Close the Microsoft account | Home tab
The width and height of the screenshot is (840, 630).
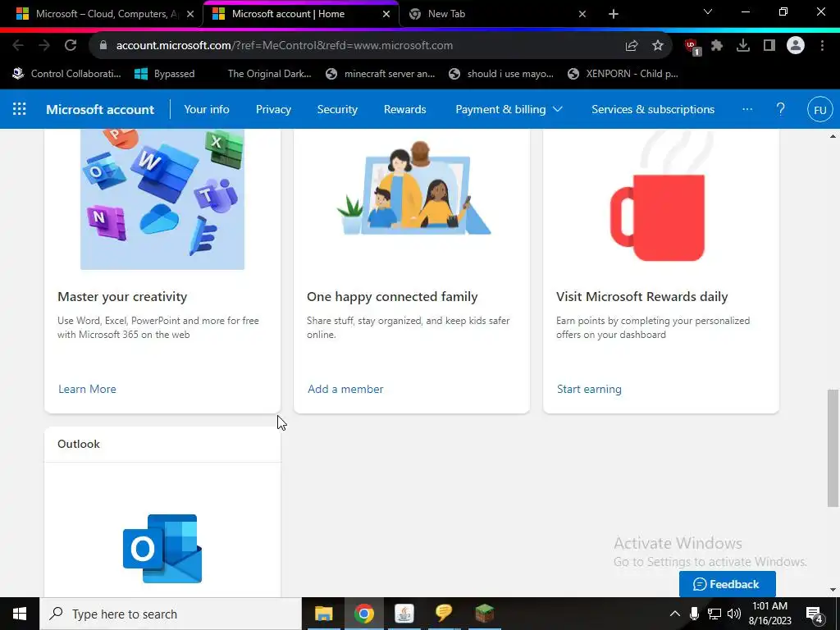pyautogui.click(x=386, y=14)
